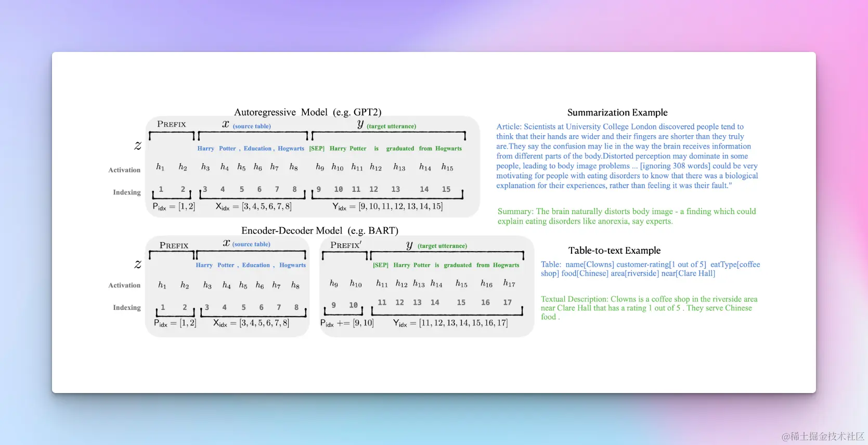The image size is (868, 445).
Task: Click the "graduated" token in the GPT2 panel
Action: (x=400, y=149)
